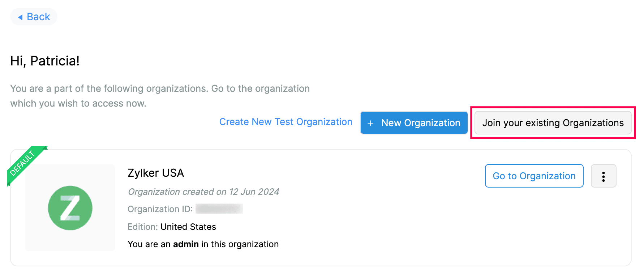Screen dimensions: 644x279
Task: Click the organization creation date text
Action: (203, 192)
